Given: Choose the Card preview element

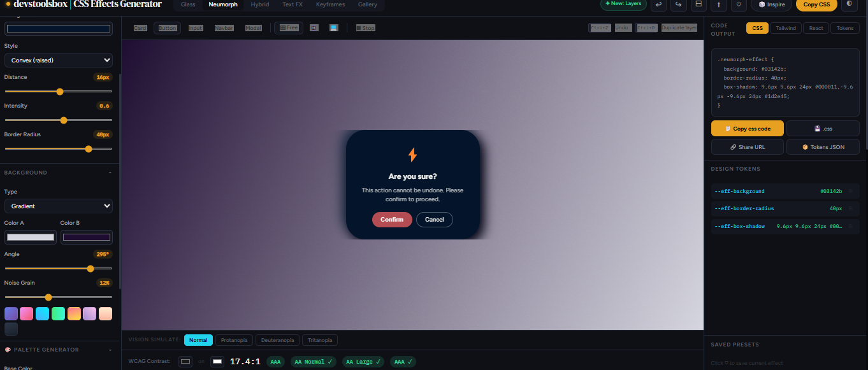Looking at the screenshot, I should (140, 28).
